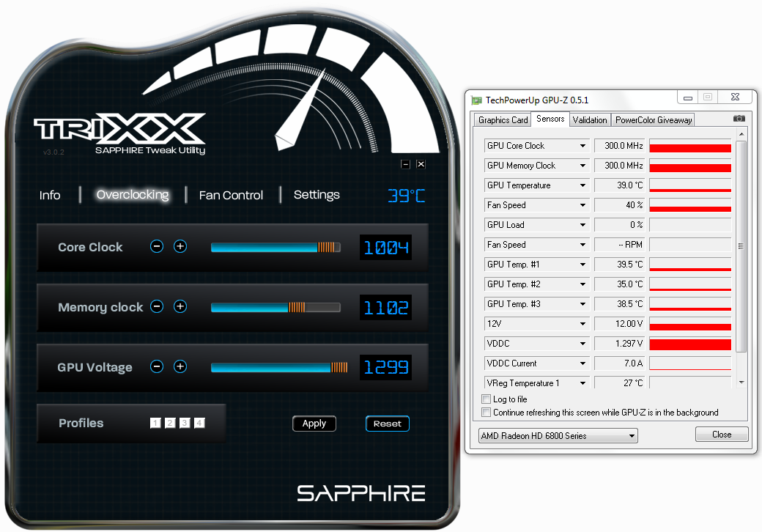This screenshot has width=762, height=532.
Task: Decrease Core Clock with minus button
Action: coord(157,246)
